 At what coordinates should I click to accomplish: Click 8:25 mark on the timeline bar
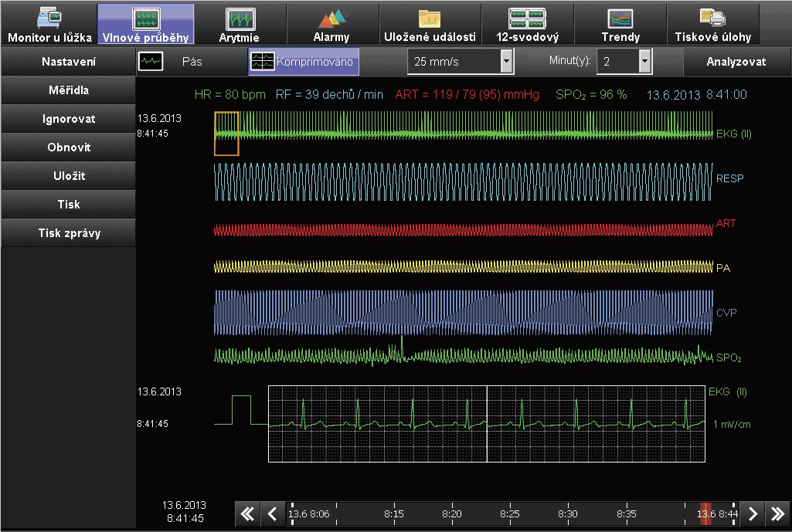click(508, 513)
